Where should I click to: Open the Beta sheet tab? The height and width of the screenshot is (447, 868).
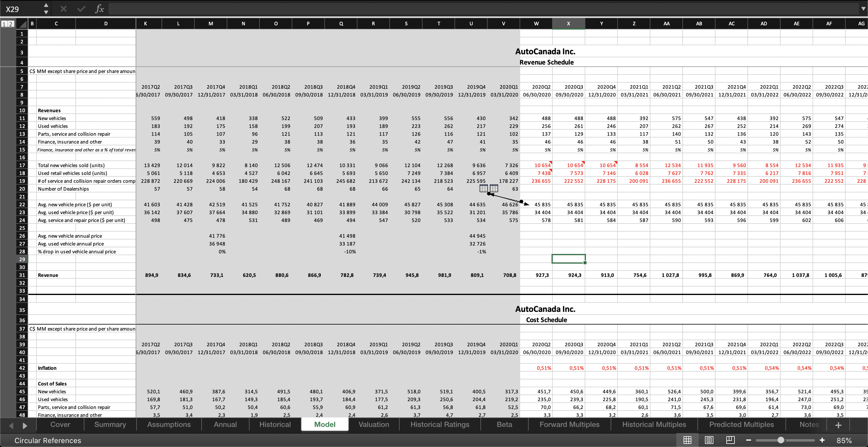(x=505, y=424)
